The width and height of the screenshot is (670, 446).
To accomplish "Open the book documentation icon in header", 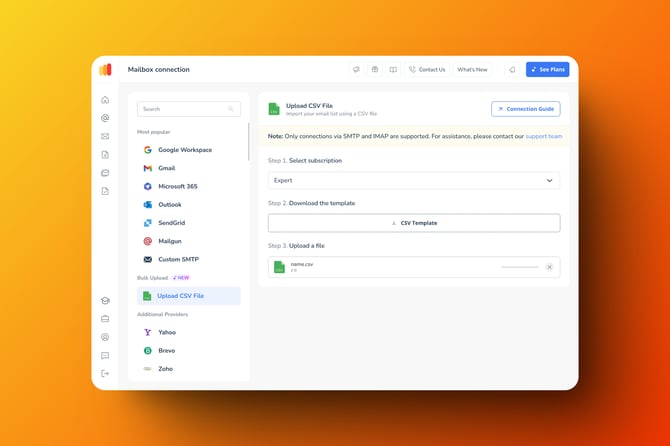I will pos(393,70).
